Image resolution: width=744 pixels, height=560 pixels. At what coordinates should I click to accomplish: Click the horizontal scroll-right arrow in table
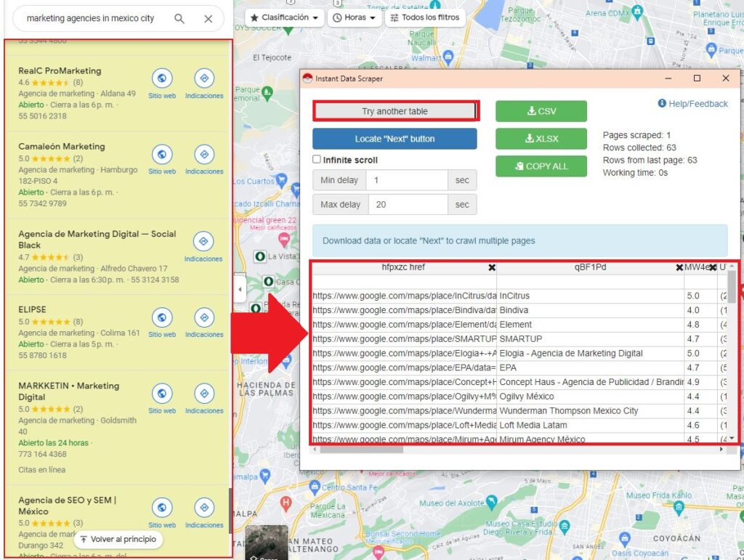(721, 449)
